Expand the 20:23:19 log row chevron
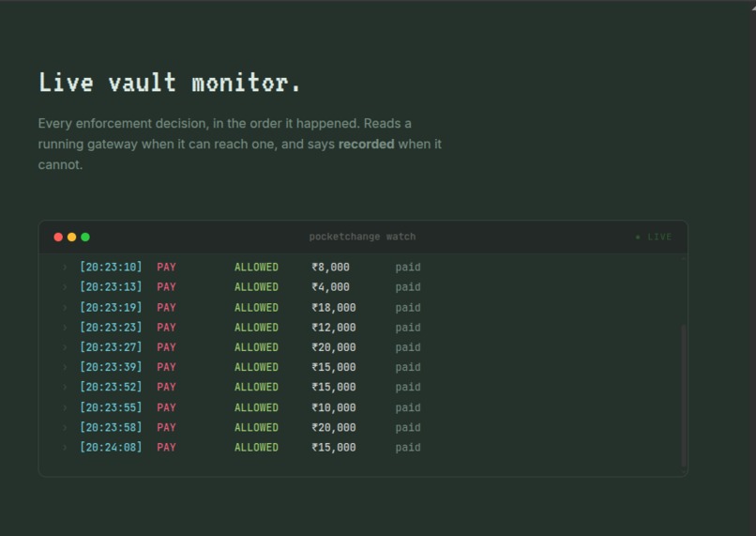 65,307
